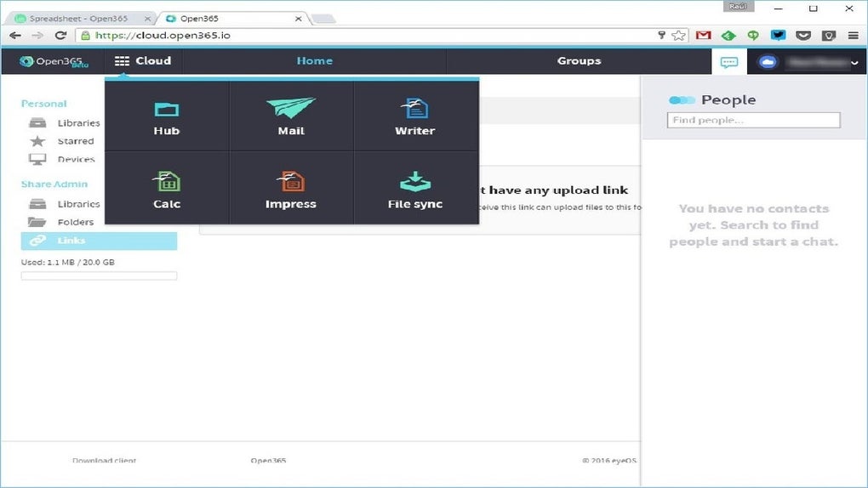Open the Chrome hamburger menu
This screenshot has height=488, width=868.
point(853,36)
